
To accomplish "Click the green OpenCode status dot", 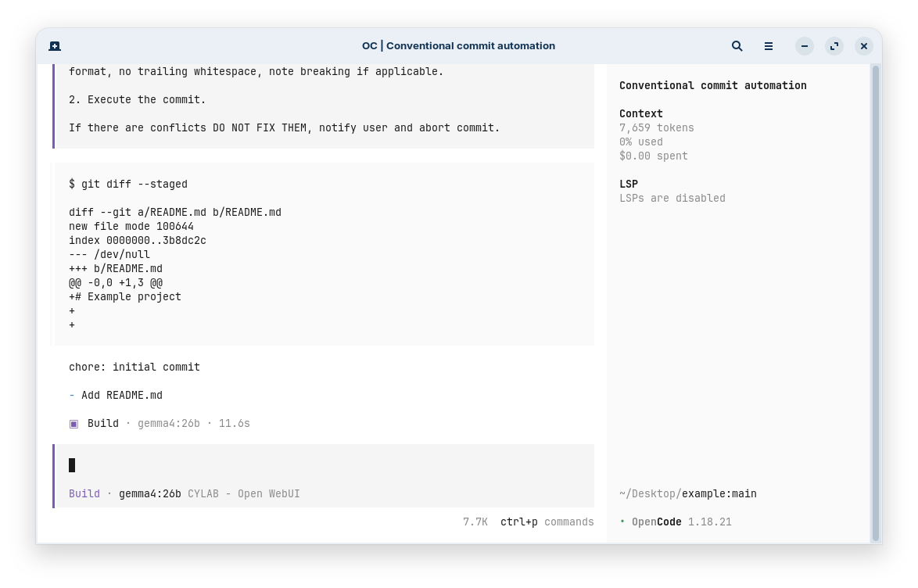I will 622,522.
